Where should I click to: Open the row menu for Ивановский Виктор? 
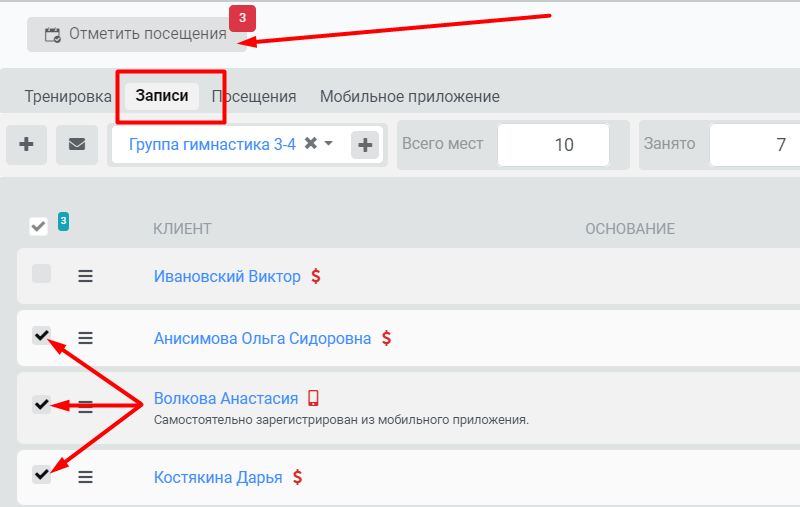tap(85, 276)
